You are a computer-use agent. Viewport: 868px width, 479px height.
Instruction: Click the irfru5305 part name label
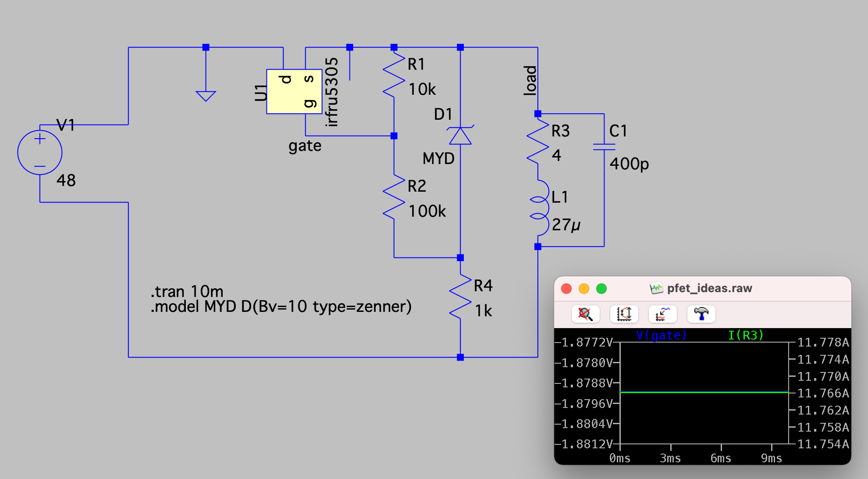click(332, 92)
